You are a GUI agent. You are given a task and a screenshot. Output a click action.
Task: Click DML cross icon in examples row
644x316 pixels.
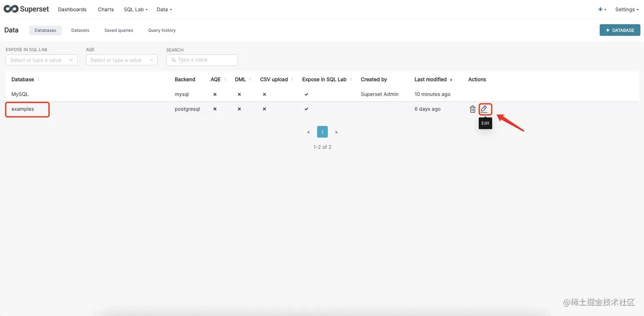pyautogui.click(x=239, y=109)
